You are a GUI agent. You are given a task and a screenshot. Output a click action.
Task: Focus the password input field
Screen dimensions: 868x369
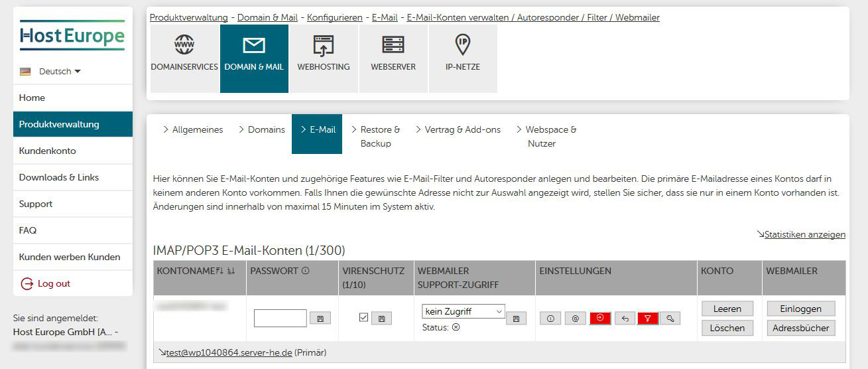(280, 319)
